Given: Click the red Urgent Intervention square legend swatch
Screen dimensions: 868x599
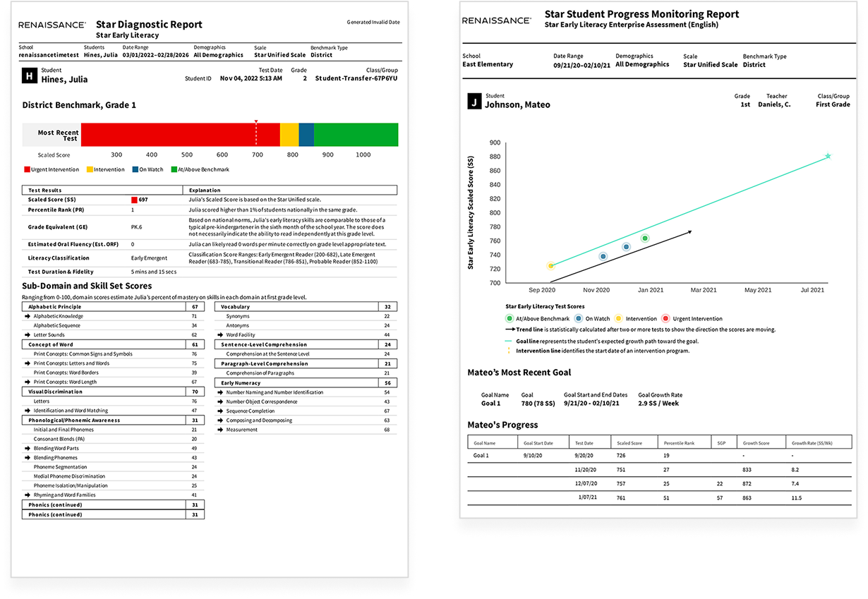Looking at the screenshot, I should point(26,170).
